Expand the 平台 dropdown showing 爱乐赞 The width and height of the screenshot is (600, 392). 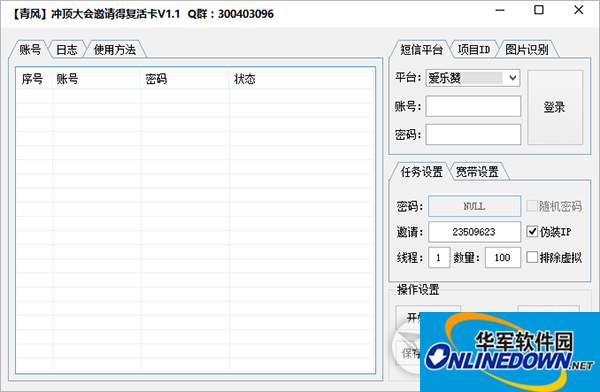tap(473, 78)
